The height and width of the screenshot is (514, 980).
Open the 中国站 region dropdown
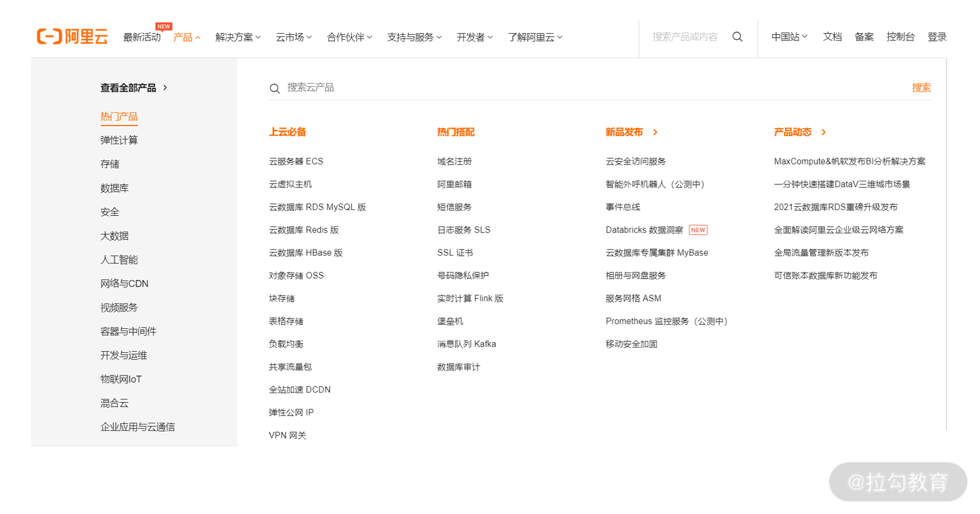click(790, 37)
